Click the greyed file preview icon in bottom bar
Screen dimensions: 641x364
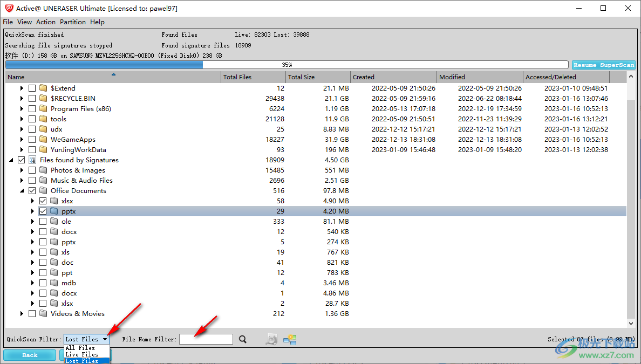pyautogui.click(x=271, y=339)
